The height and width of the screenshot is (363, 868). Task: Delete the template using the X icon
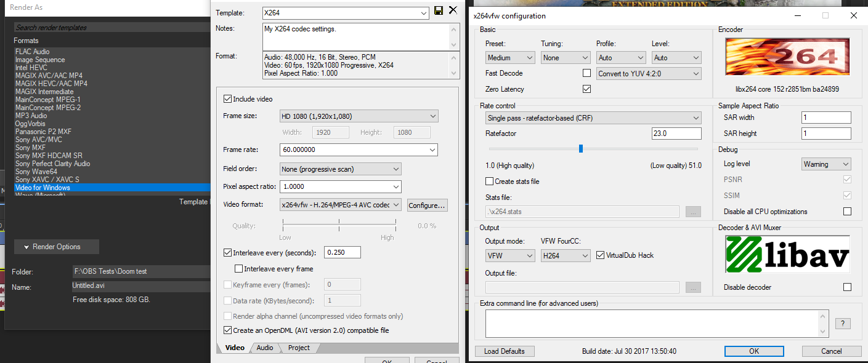(x=453, y=10)
